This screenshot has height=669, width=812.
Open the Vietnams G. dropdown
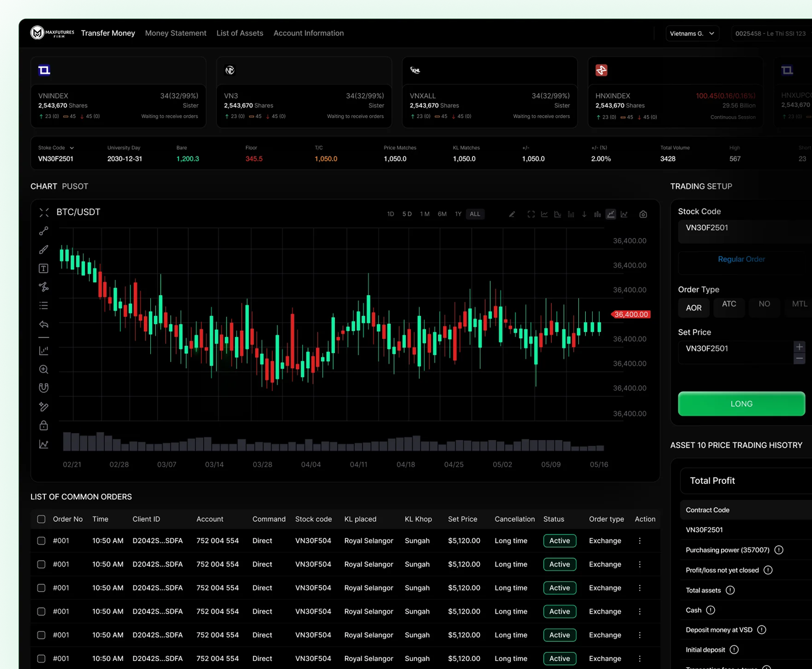click(x=692, y=33)
